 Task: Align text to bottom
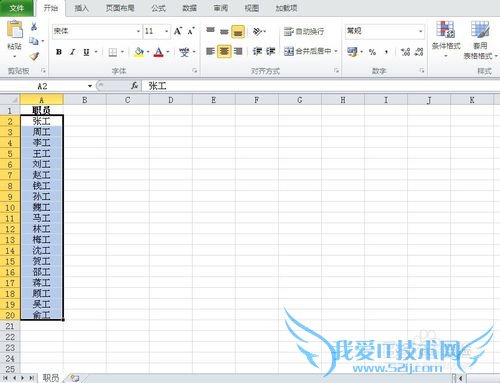click(238, 32)
